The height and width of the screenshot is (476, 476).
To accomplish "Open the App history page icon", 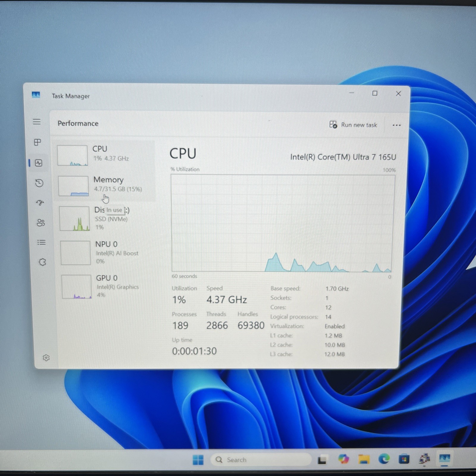I will (x=39, y=183).
